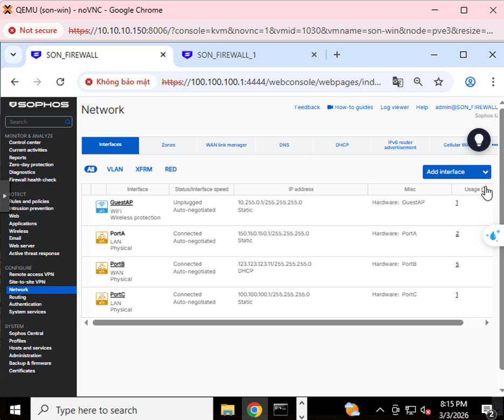Expand the collapsed left side panel arrow
Viewport: 504px width, 420px height.
5,195
